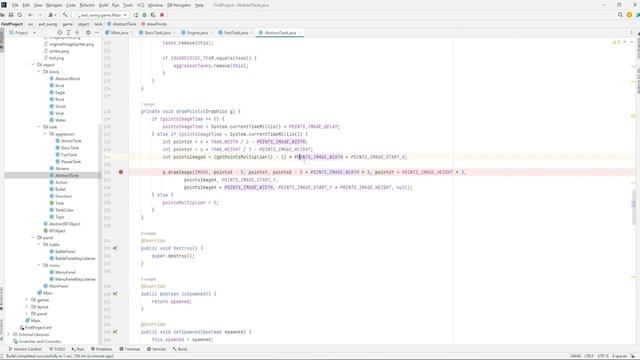Click the gutter icon by setSpawned()
Viewport: 640px width, 360px height.
pyautogui.click(x=115, y=332)
